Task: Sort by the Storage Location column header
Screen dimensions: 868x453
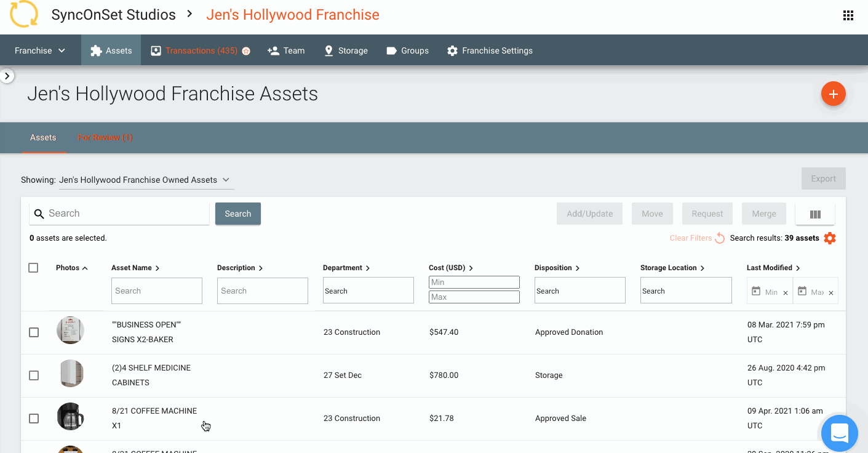Action: [672, 268]
